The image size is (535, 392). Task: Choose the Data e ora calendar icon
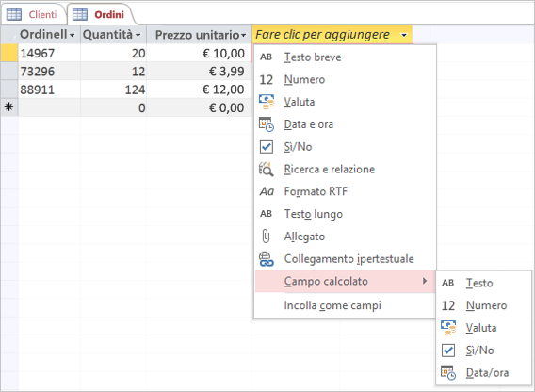[x=267, y=124]
